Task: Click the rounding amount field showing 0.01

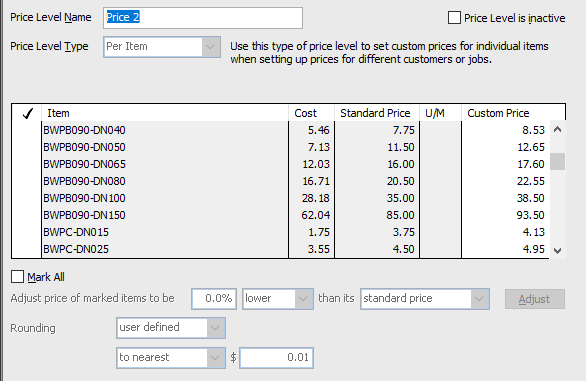Action: (x=276, y=358)
